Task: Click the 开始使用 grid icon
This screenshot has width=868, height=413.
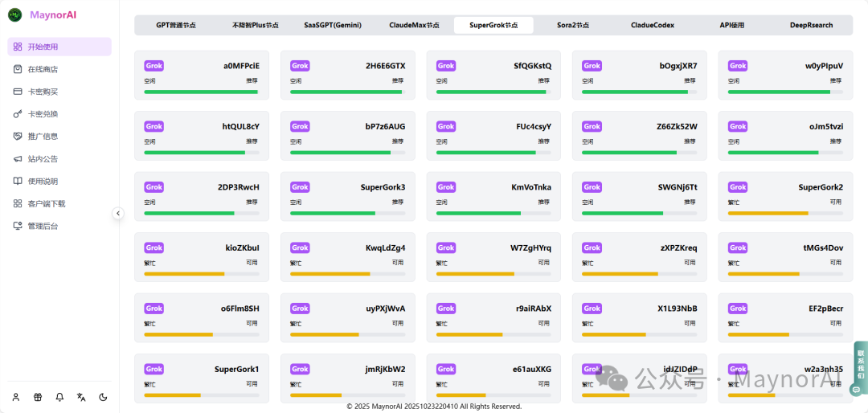Action: pyautogui.click(x=18, y=47)
